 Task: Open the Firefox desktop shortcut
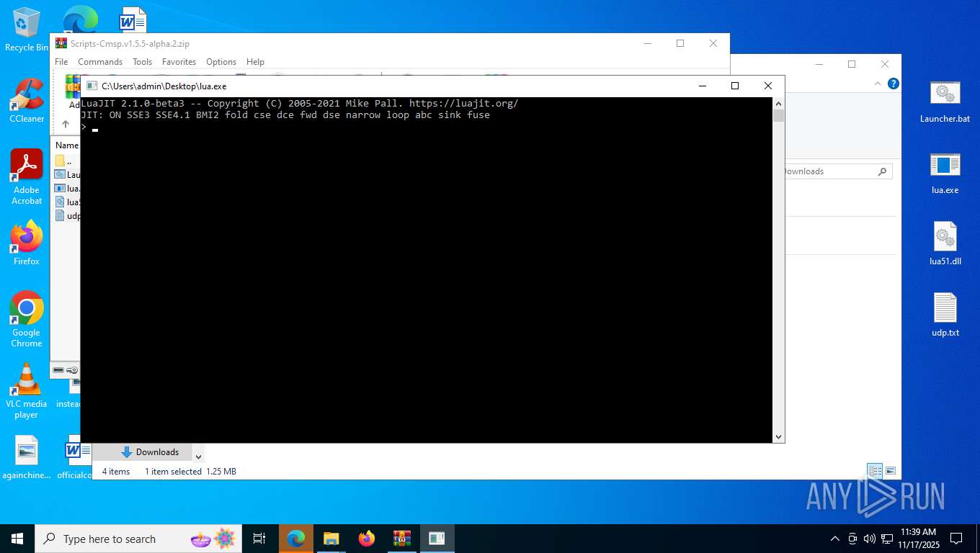[x=27, y=243]
